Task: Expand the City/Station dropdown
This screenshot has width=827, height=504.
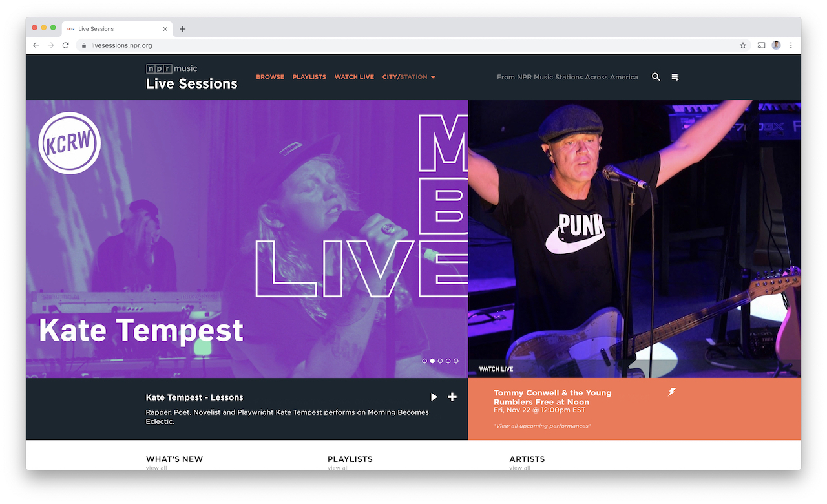Action: [408, 77]
